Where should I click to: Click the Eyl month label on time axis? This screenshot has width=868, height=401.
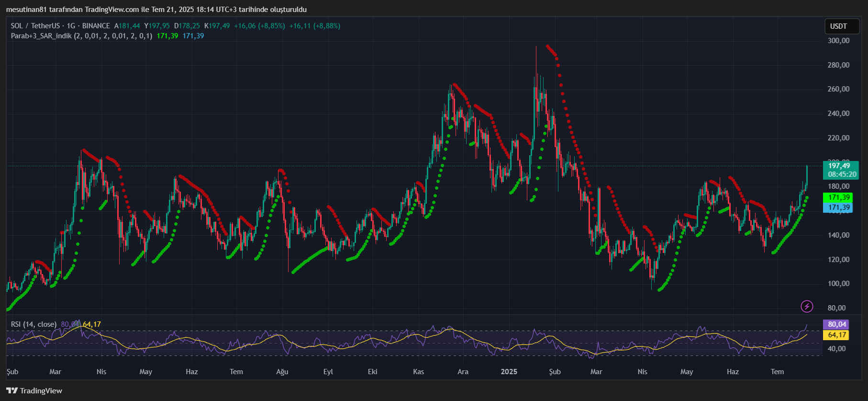[328, 372]
